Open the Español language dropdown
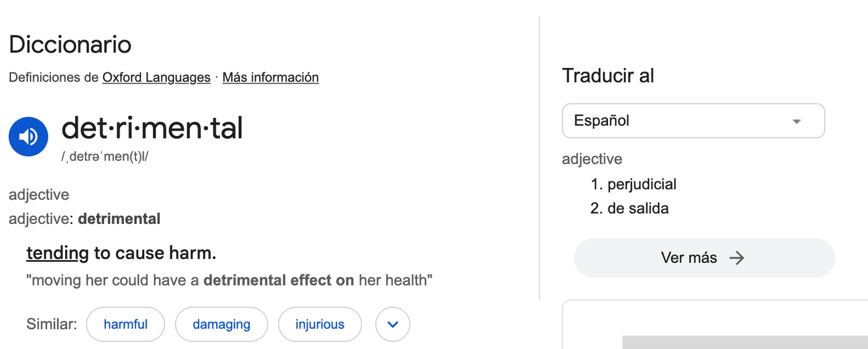Viewport: 868px width, 349px height. (693, 121)
